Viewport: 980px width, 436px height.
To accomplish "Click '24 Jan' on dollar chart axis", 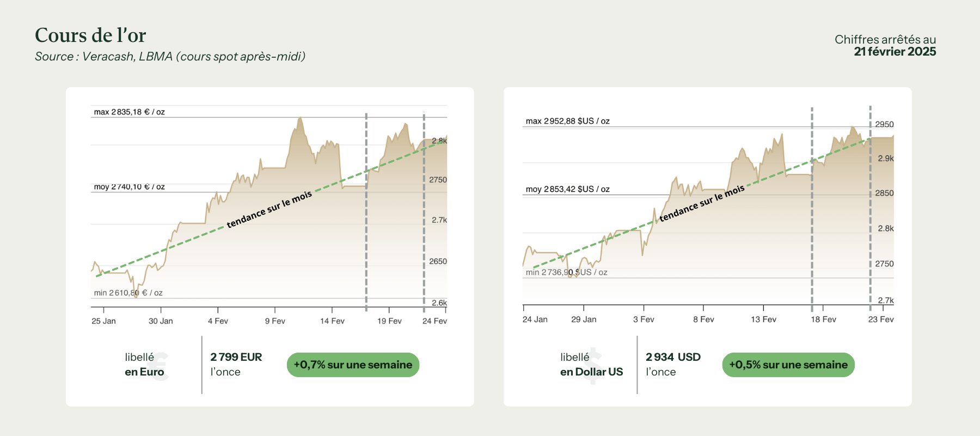I will coord(535,319).
